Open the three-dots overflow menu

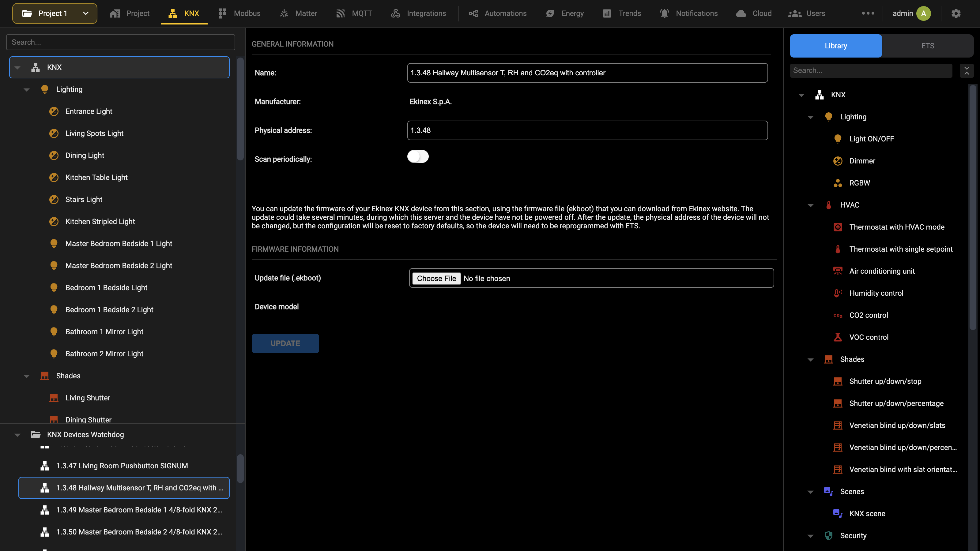[868, 13]
